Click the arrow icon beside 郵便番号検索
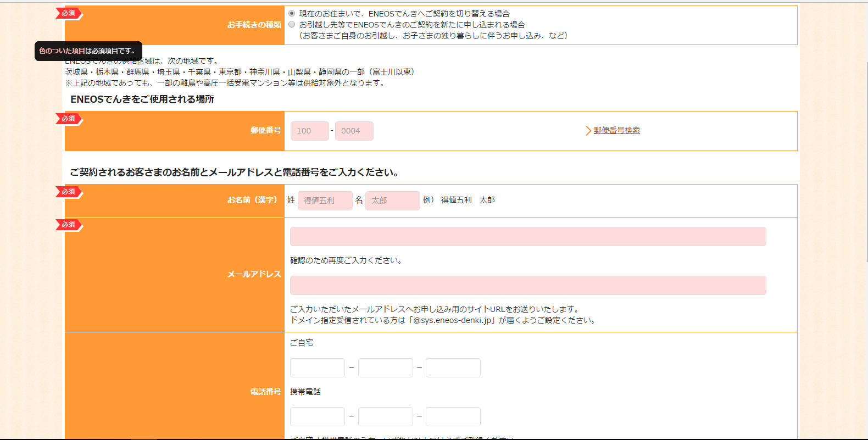 pos(588,130)
